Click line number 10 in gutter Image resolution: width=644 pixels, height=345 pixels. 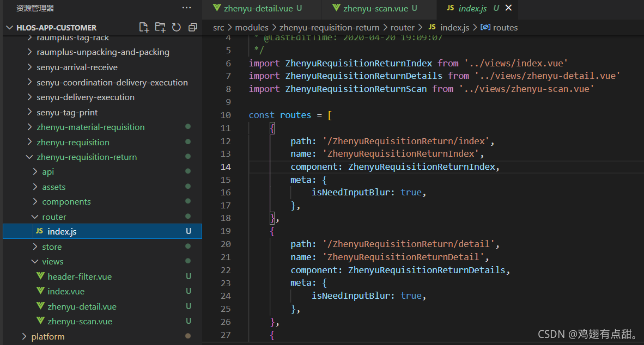point(226,115)
